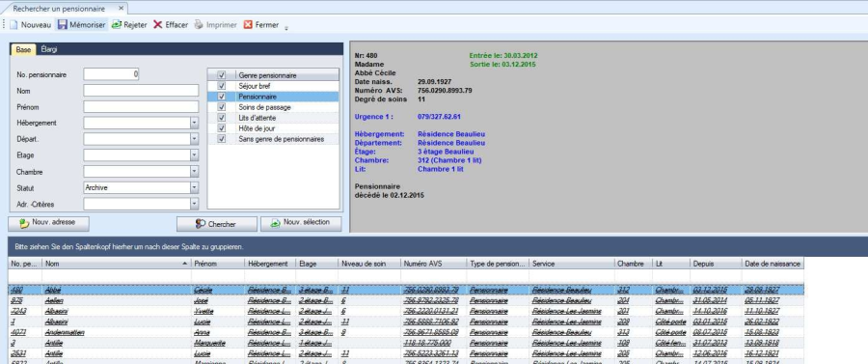
Task: Sort by the Depuis column header
Action: (x=716, y=265)
